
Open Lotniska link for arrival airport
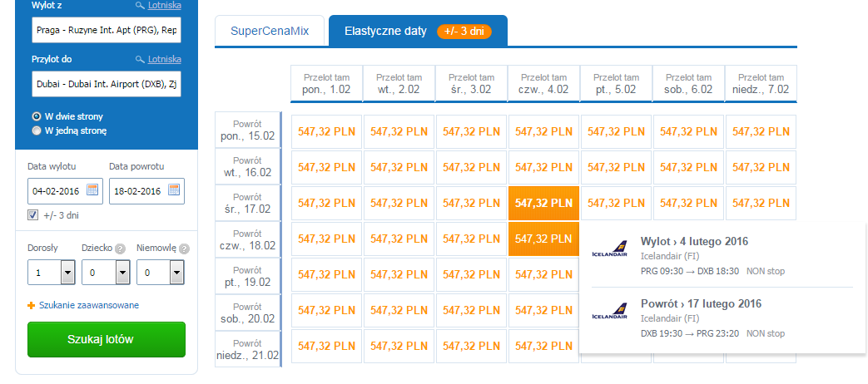(x=165, y=60)
